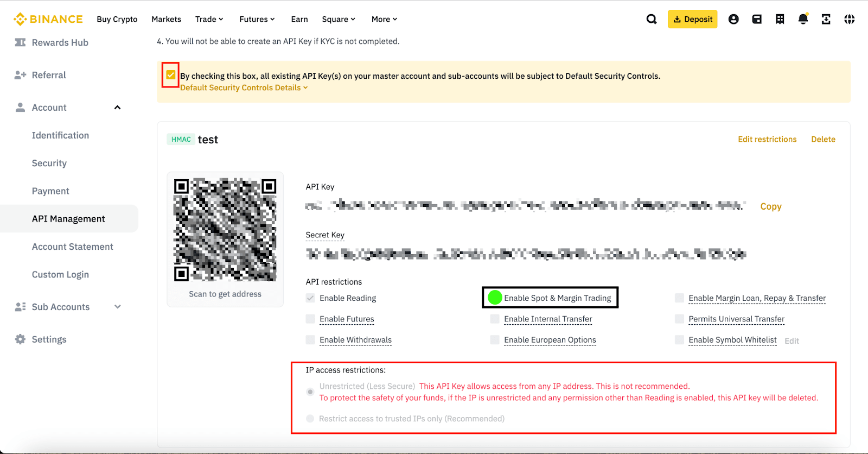The width and height of the screenshot is (868, 454).
Task: Select Unrestricted (Less Secure) radio option
Action: pyautogui.click(x=310, y=392)
